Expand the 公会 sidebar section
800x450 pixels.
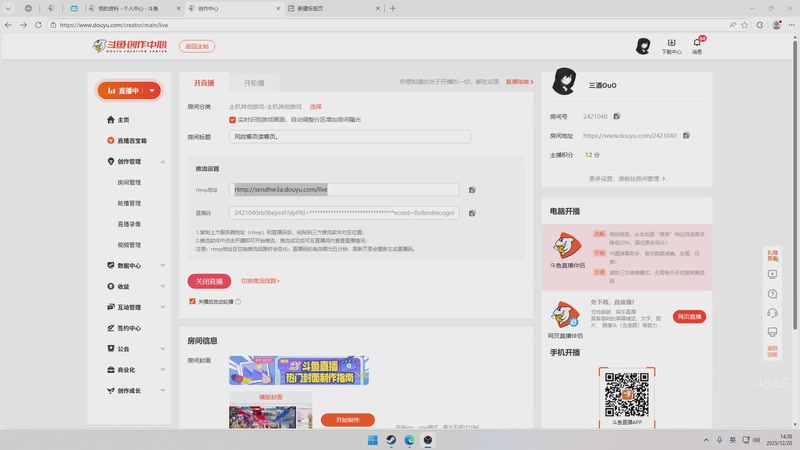162,349
